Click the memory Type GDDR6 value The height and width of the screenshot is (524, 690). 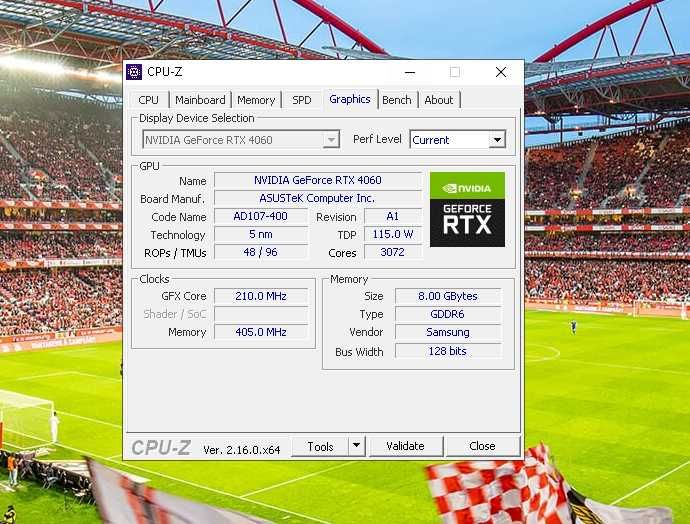tap(448, 314)
